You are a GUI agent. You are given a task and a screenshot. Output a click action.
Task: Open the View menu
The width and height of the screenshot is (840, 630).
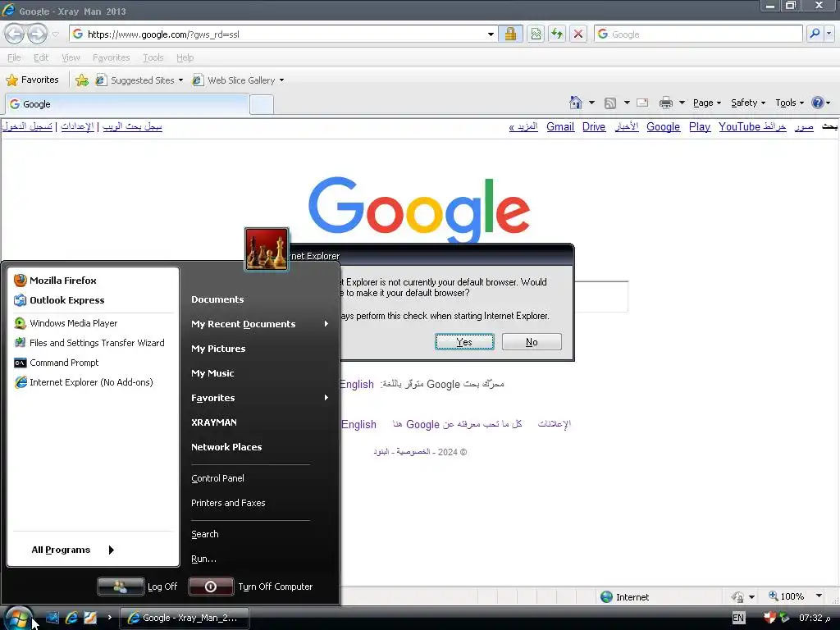tap(71, 57)
